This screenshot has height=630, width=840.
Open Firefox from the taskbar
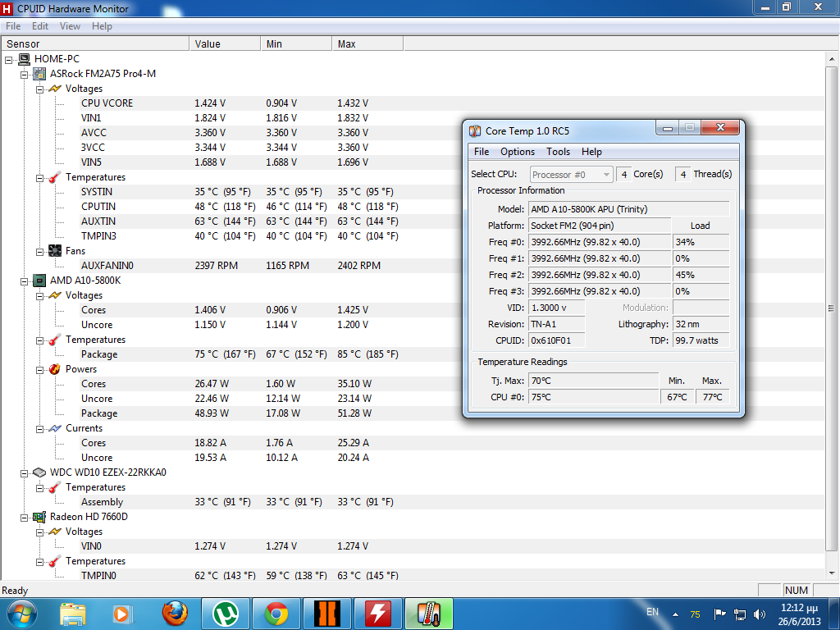click(176, 614)
